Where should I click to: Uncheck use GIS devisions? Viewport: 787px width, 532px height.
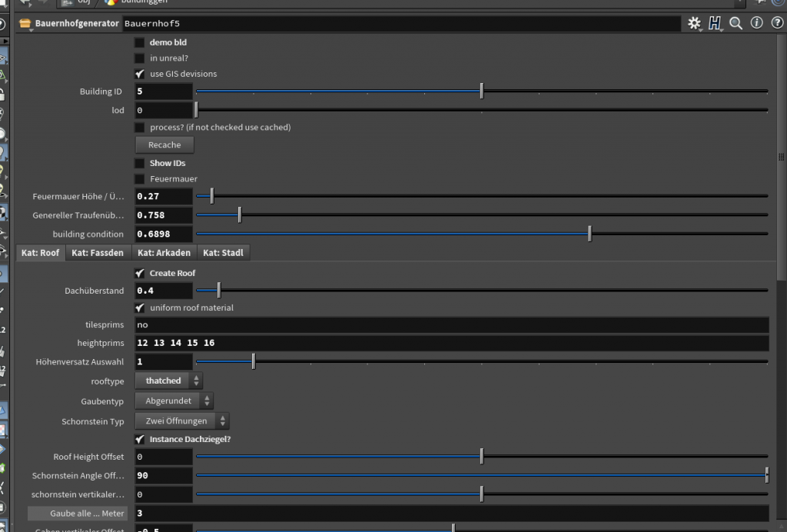click(x=140, y=74)
